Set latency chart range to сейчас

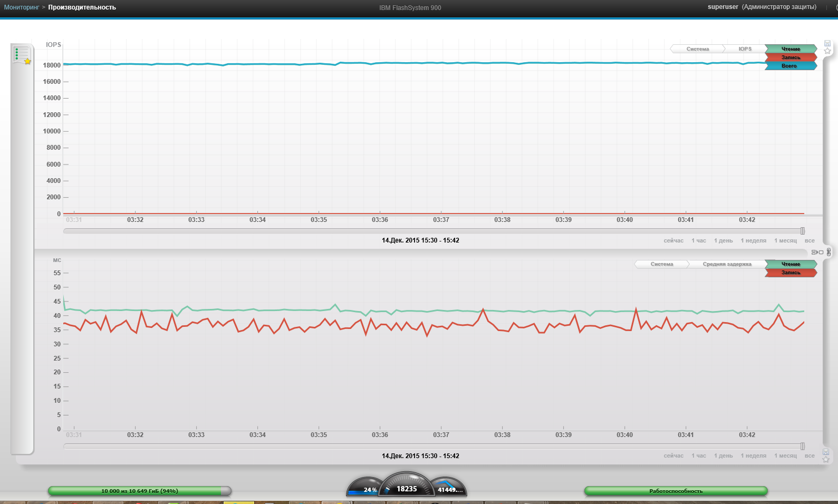(673, 455)
